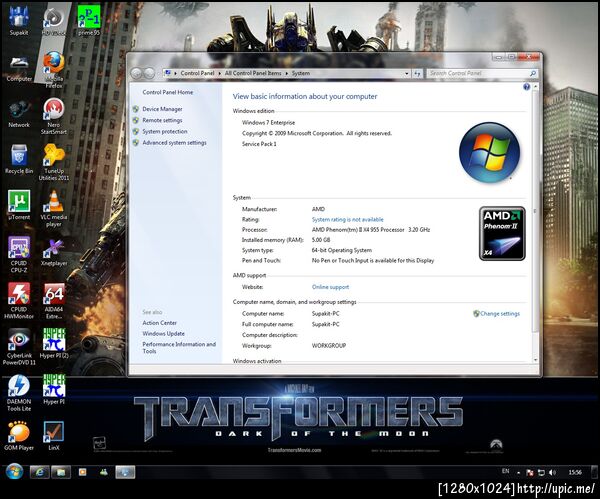
Task: Click the AMD Phenom II X4 logo
Action: point(502,233)
